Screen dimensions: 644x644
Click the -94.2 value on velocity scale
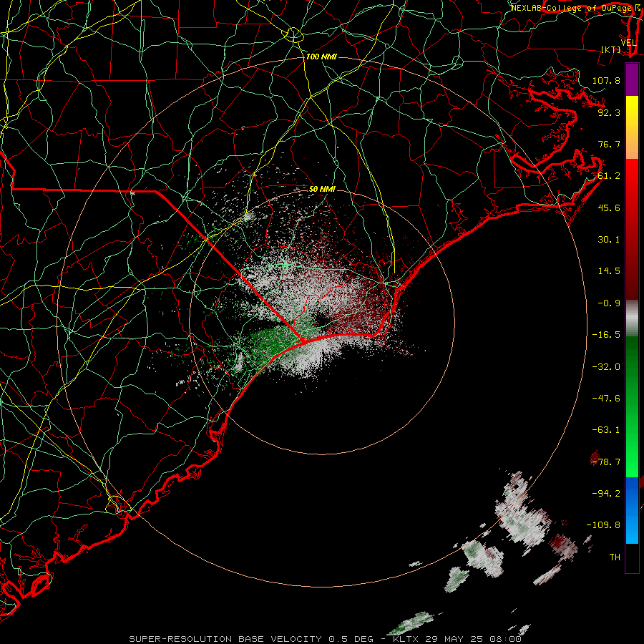[x=606, y=493]
